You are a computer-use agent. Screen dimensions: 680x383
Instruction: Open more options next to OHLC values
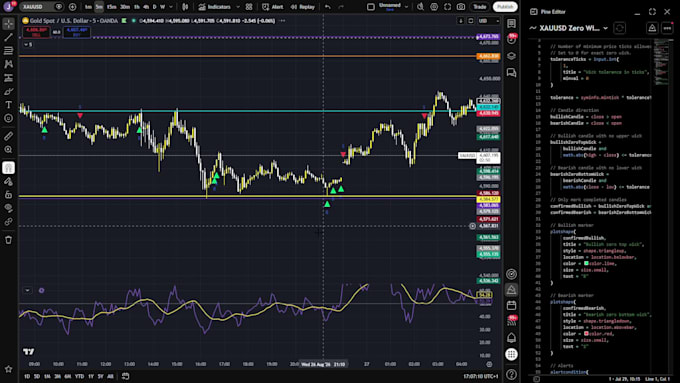click(282, 20)
